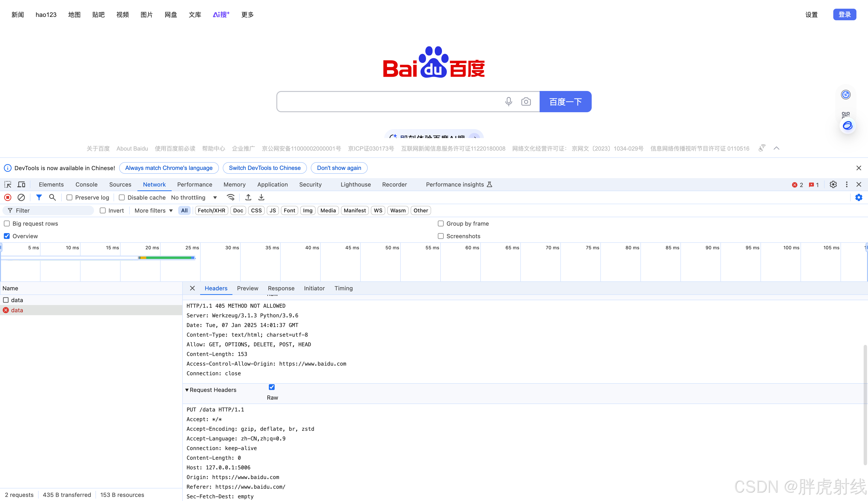
Task: Click the Baidu logo
Action: [x=434, y=62]
